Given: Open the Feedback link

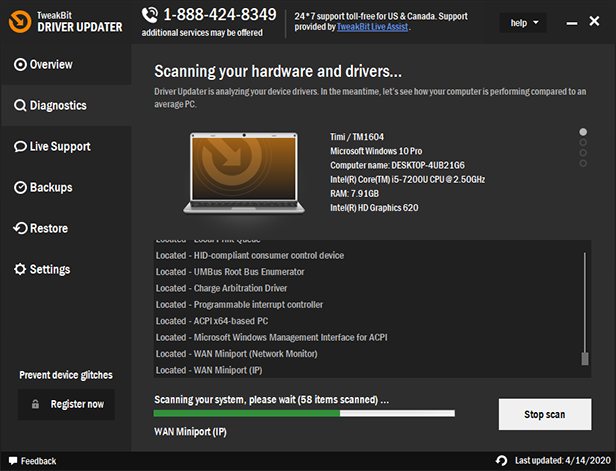Looking at the screenshot, I should coord(38,461).
